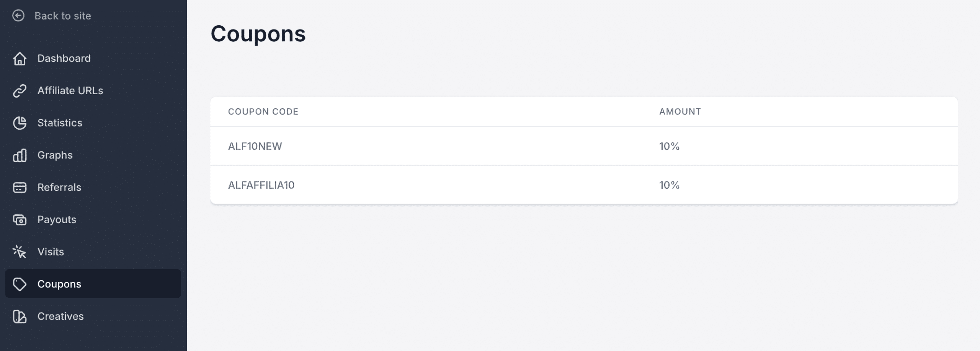Open the Statistics section

pyautogui.click(x=60, y=123)
